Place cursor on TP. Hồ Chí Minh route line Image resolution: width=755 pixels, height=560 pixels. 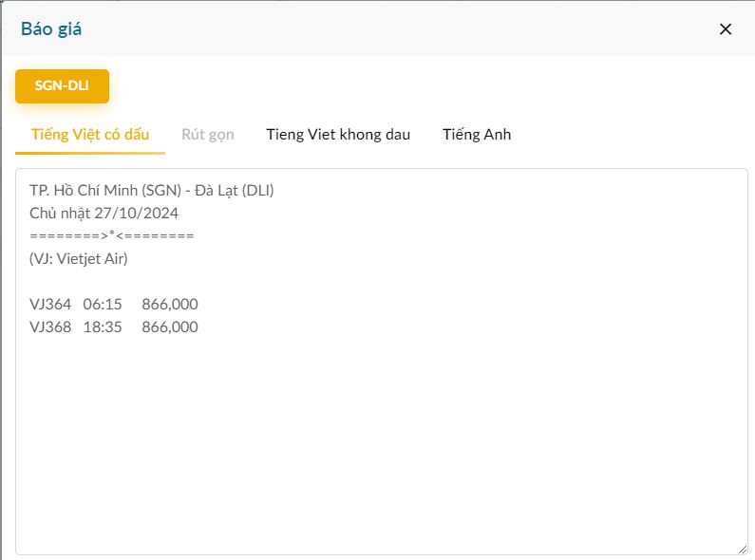[x=152, y=191]
